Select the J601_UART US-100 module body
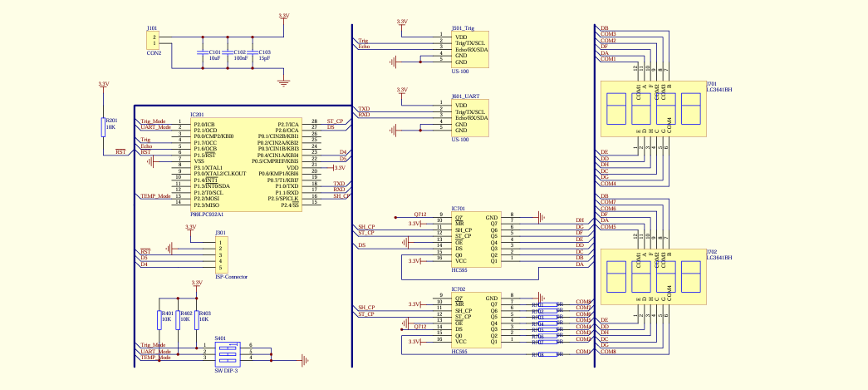Screen dimensions: 868x390 pos(470,118)
